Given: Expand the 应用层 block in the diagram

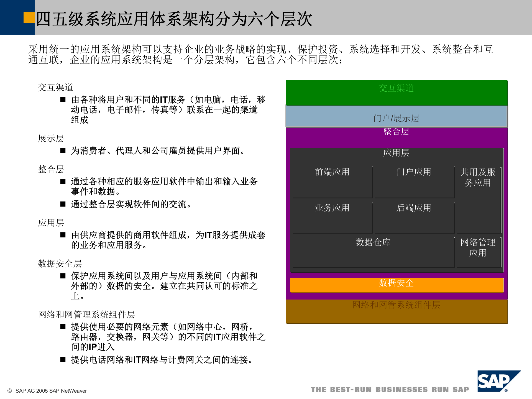Looking at the screenshot, I should pos(396,153).
